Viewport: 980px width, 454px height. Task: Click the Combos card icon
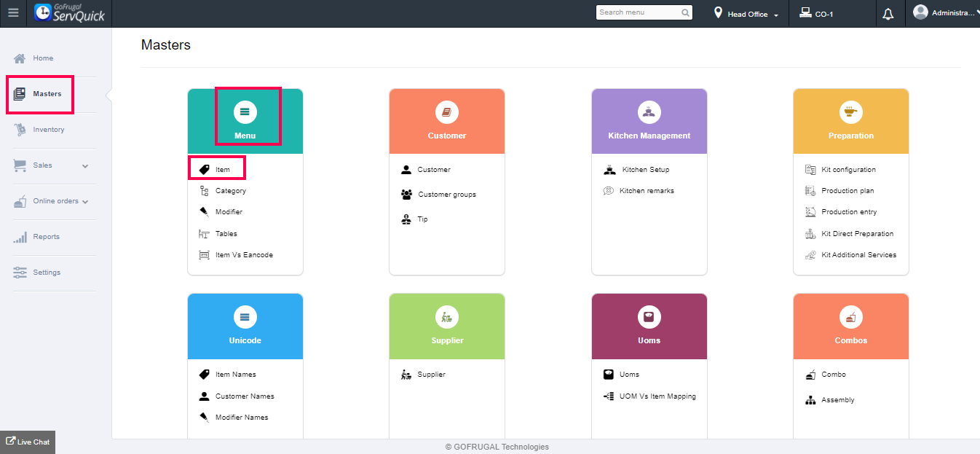point(850,316)
